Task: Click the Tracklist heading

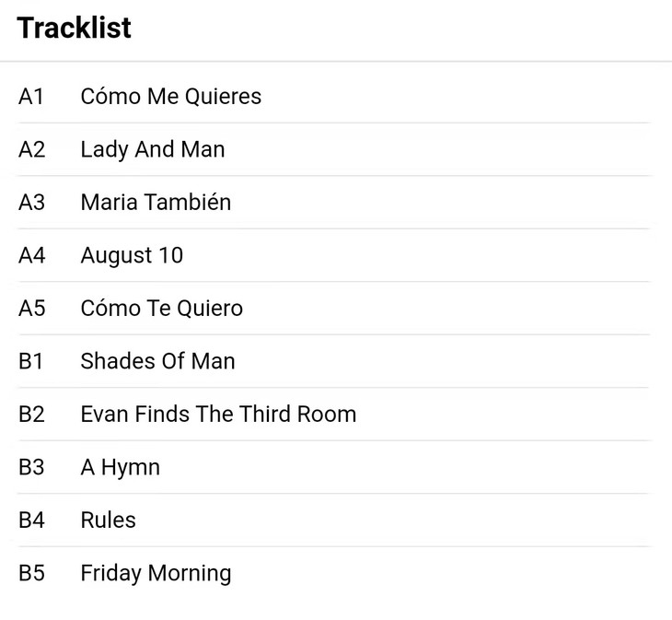Action: [74, 28]
